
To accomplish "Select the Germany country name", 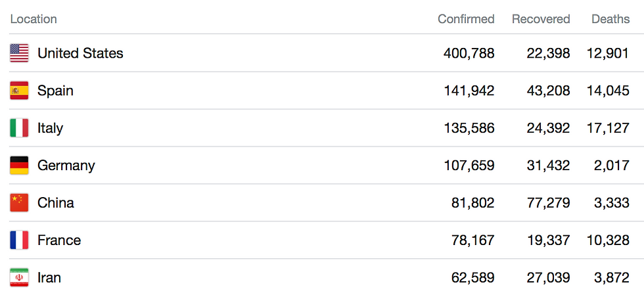I will point(66,166).
